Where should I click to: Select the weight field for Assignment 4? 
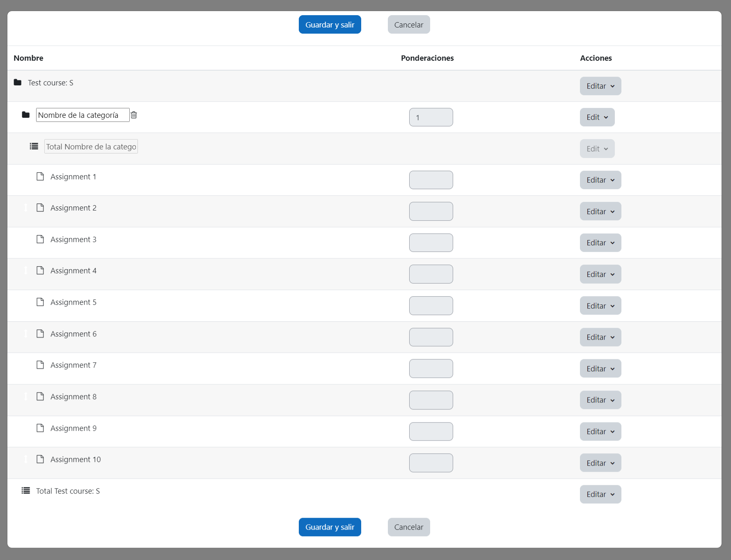tap(431, 274)
